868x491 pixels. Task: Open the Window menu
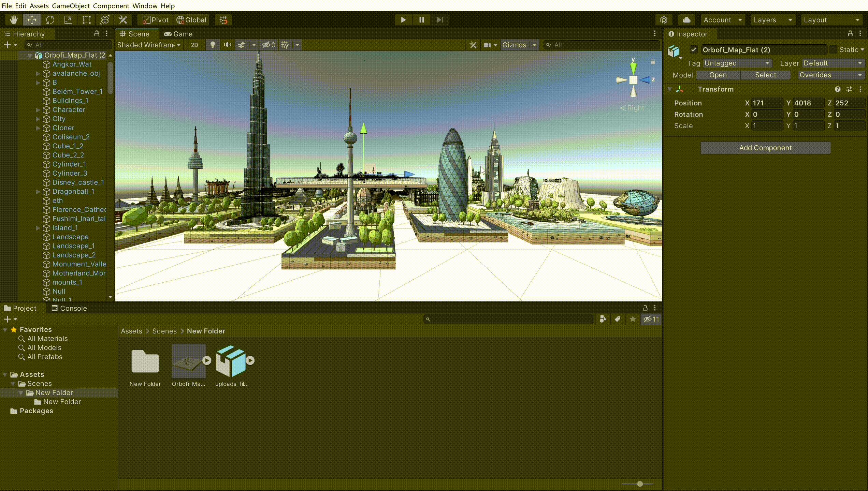pos(145,6)
